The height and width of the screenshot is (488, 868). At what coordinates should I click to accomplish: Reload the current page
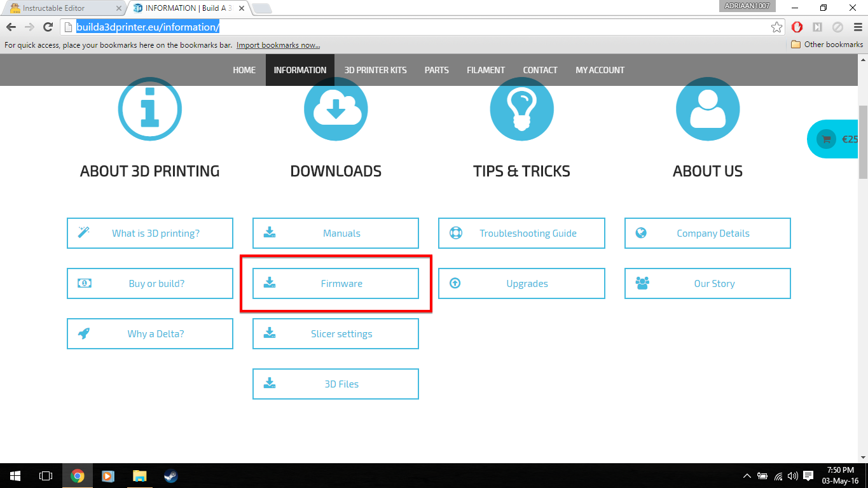(48, 27)
